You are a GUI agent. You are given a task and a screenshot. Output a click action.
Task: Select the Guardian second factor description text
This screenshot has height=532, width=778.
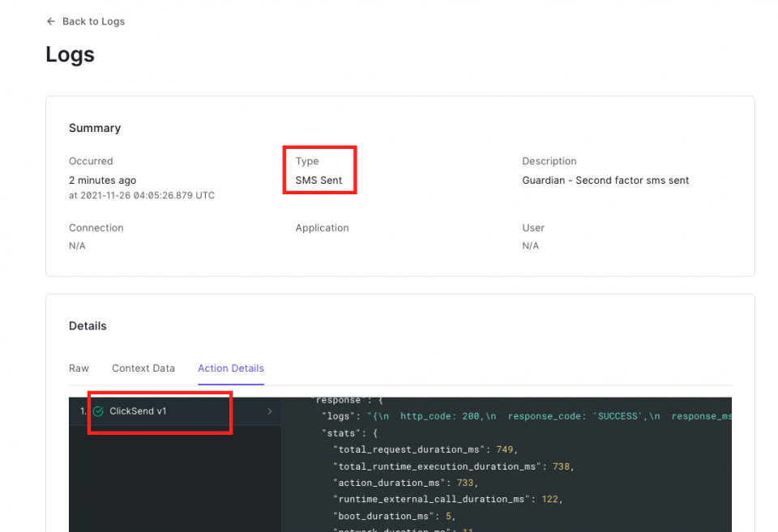point(605,180)
